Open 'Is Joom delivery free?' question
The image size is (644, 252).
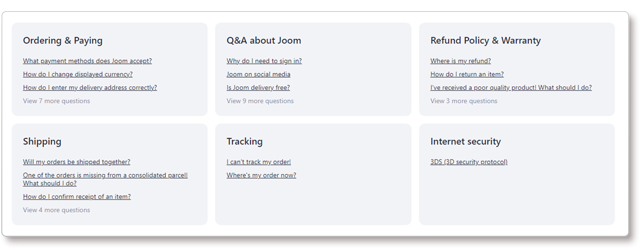coord(258,87)
